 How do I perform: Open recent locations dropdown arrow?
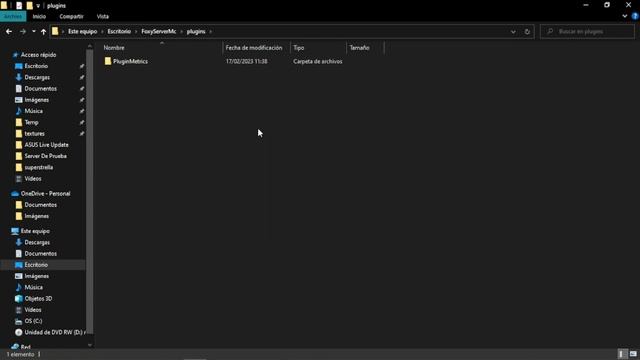click(x=33, y=31)
